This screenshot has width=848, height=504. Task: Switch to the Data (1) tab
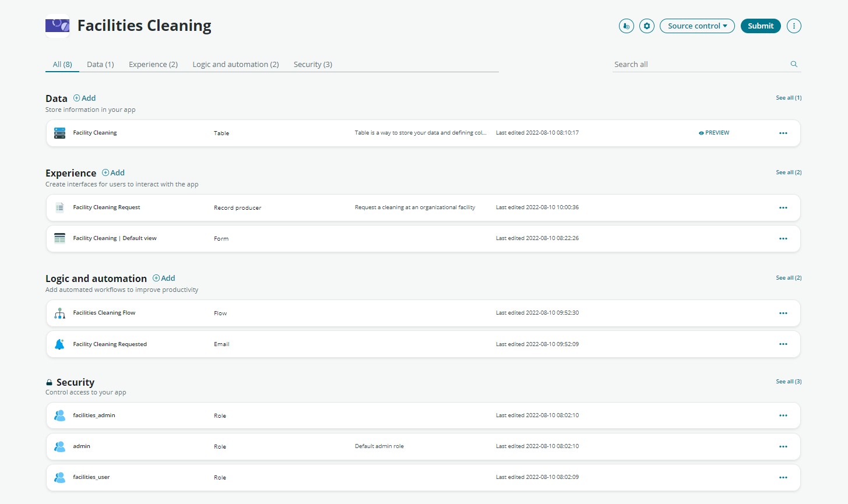pyautogui.click(x=100, y=64)
